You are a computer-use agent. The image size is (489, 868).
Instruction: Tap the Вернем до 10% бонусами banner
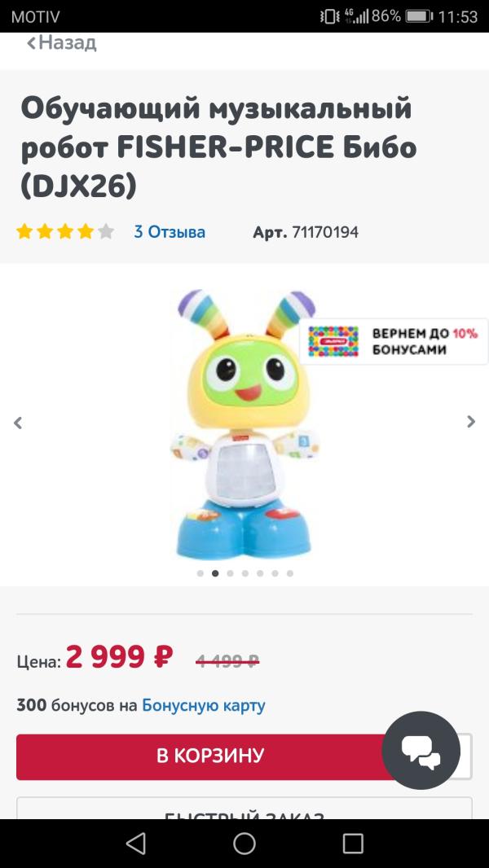[x=424, y=341]
